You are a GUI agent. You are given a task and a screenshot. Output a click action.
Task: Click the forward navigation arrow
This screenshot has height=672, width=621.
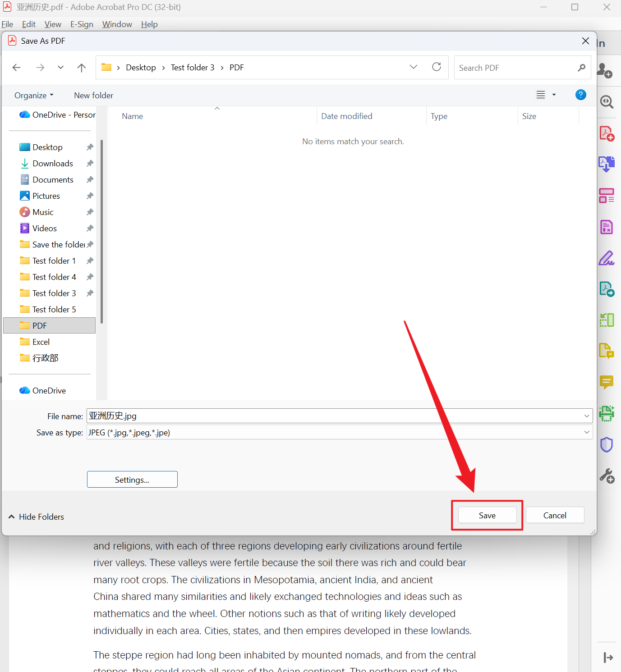(41, 68)
